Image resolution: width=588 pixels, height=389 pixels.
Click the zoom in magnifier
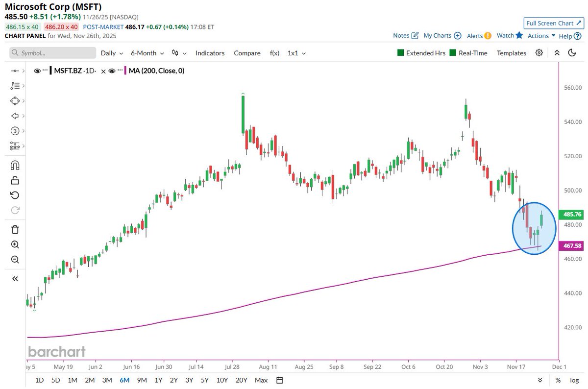pyautogui.click(x=15, y=244)
